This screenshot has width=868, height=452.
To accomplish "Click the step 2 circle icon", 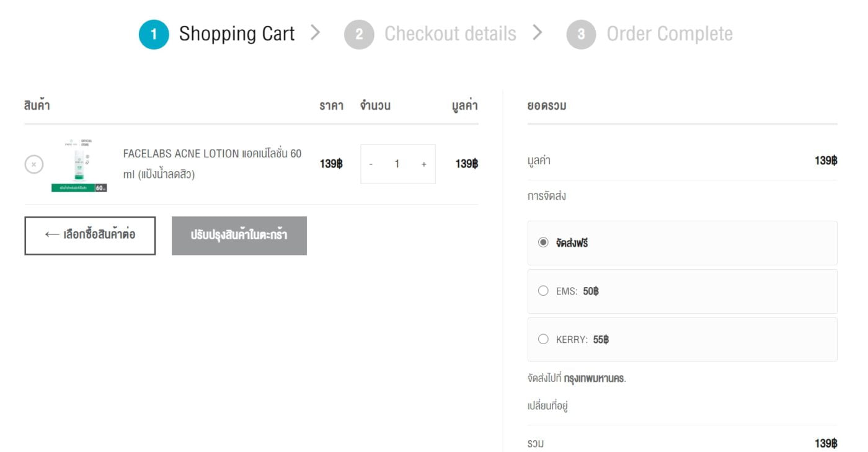I will pyautogui.click(x=359, y=35).
